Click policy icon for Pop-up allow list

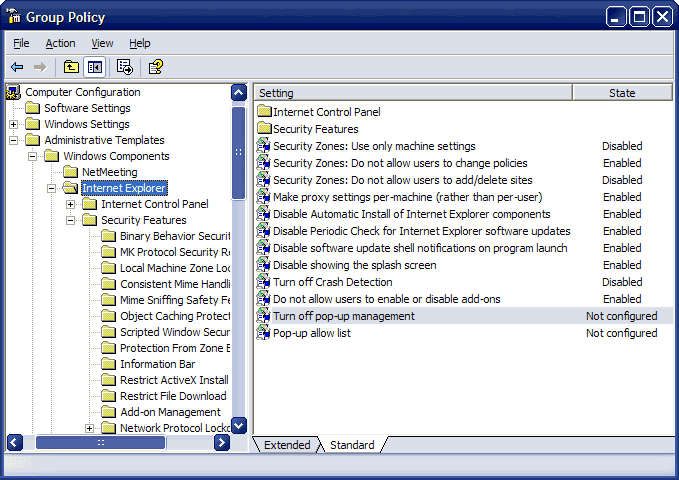pyautogui.click(x=263, y=333)
